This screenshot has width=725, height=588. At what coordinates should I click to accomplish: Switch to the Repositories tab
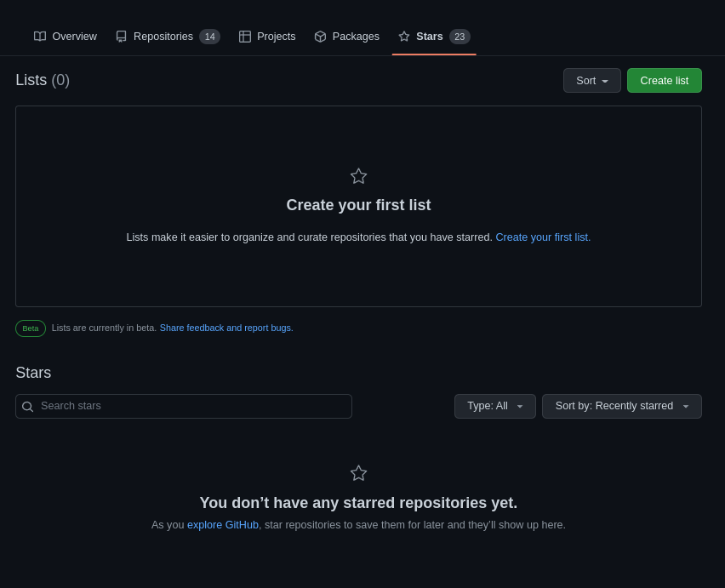click(x=168, y=37)
